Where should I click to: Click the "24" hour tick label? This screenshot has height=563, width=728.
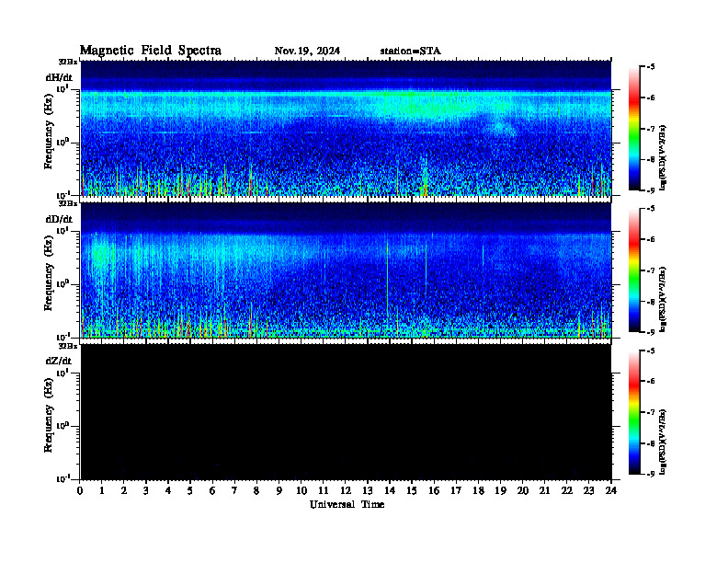point(611,490)
